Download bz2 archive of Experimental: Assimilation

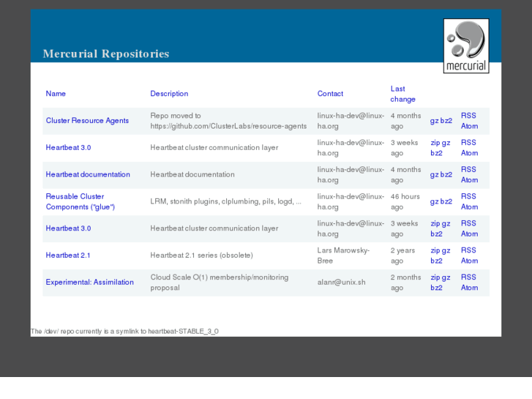point(436,288)
